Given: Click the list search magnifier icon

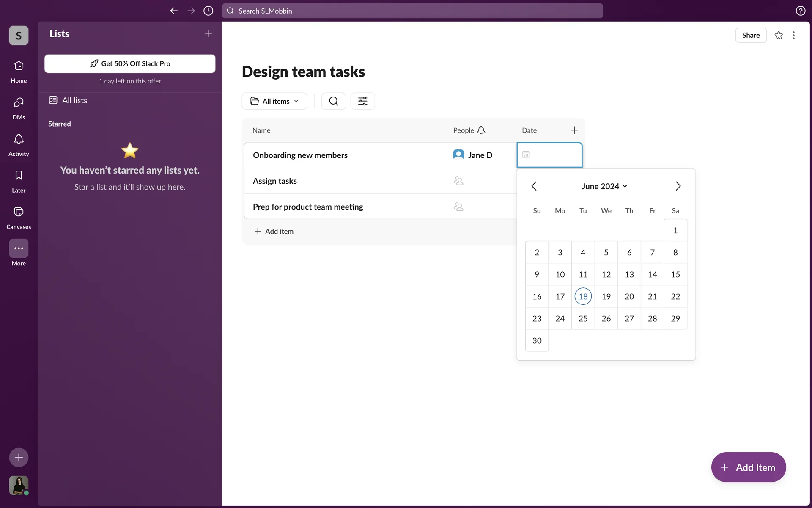Looking at the screenshot, I should pyautogui.click(x=333, y=101).
